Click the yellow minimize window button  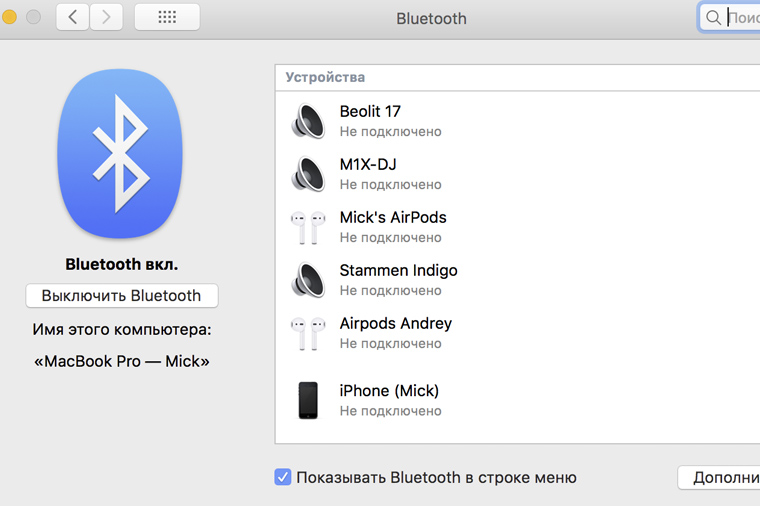coord(10,17)
